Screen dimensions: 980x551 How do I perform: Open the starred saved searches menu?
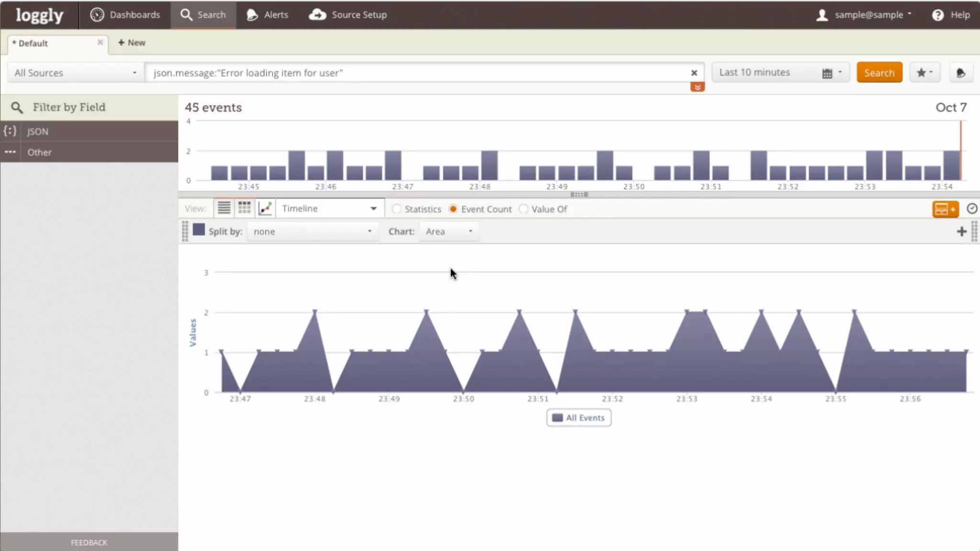pyautogui.click(x=924, y=73)
